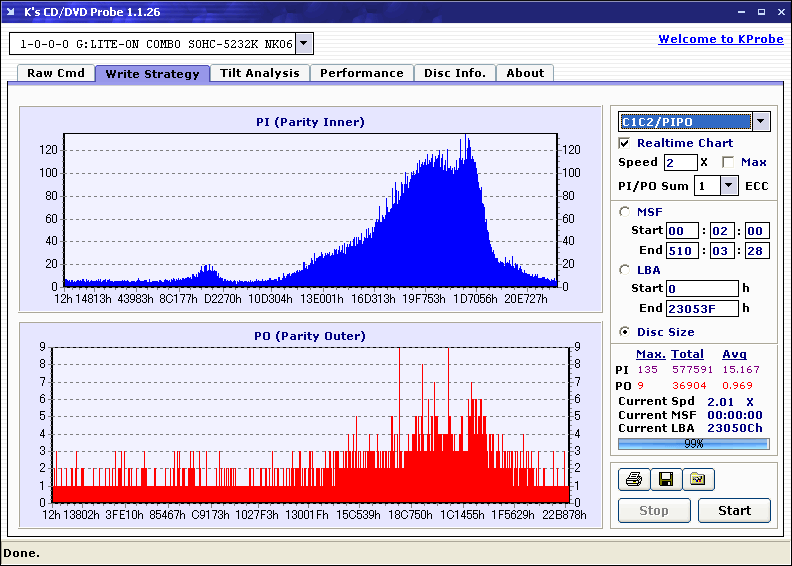Viewport: 792px width, 566px height.
Task: Open the PI/PO Sum dropdown
Action: tap(728, 186)
